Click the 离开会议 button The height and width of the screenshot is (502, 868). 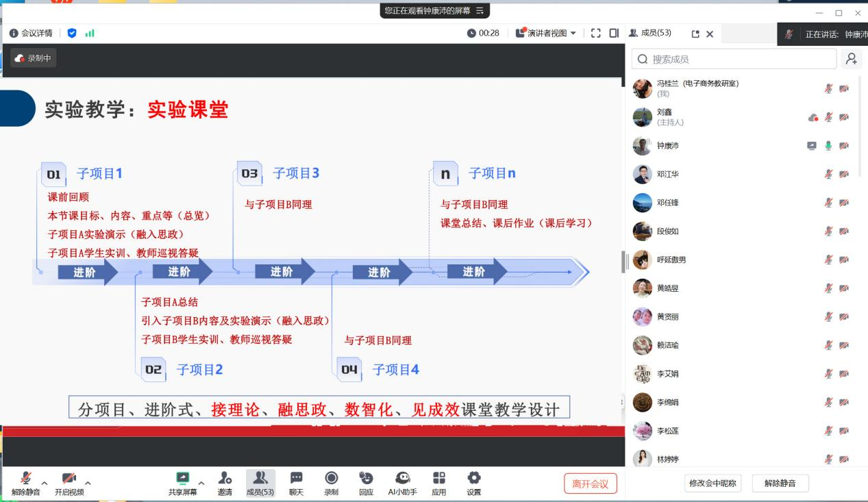(x=590, y=484)
